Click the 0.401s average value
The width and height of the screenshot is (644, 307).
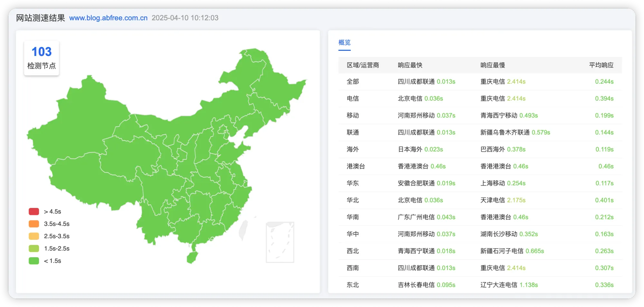coord(604,200)
